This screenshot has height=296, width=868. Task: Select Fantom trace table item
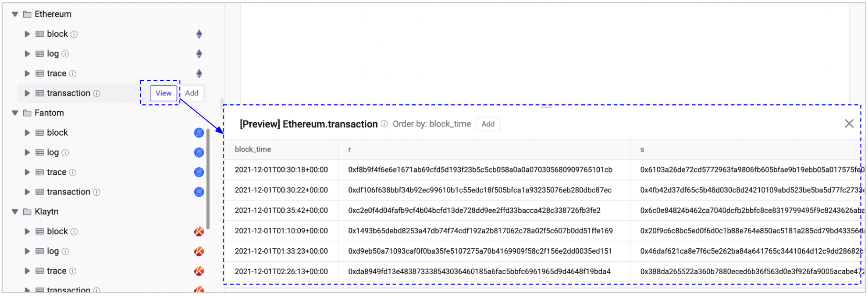click(x=57, y=172)
